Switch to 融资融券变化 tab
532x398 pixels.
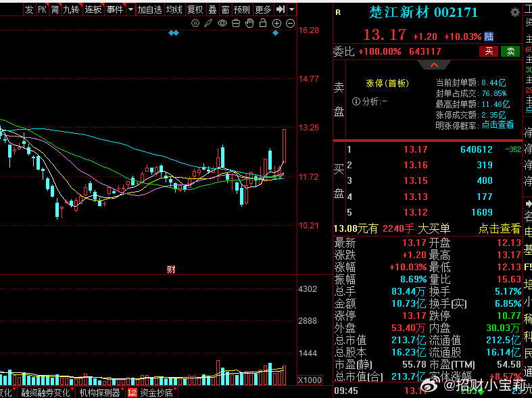(x=45, y=393)
